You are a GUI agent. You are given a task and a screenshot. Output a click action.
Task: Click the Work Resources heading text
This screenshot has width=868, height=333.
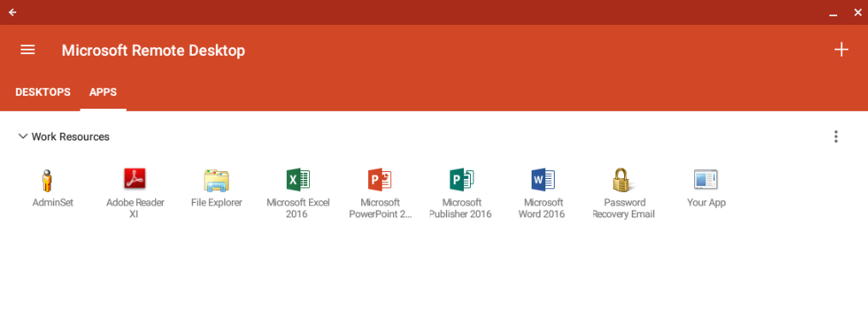70,137
